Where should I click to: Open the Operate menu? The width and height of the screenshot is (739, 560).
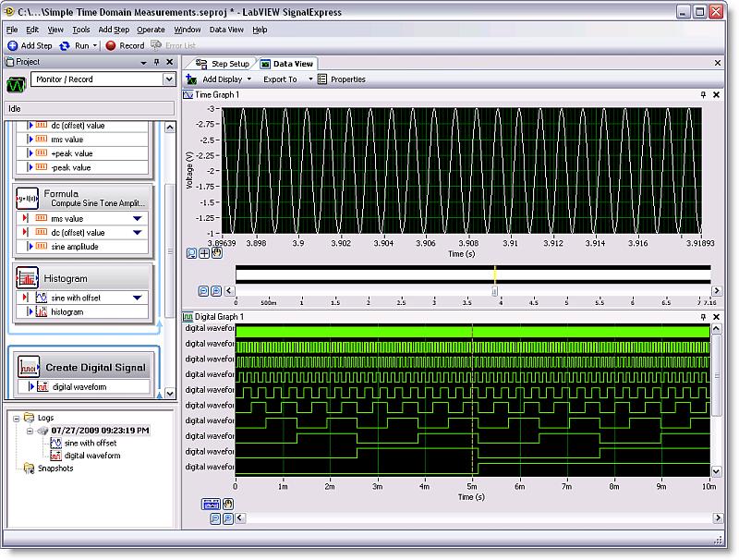pos(151,30)
